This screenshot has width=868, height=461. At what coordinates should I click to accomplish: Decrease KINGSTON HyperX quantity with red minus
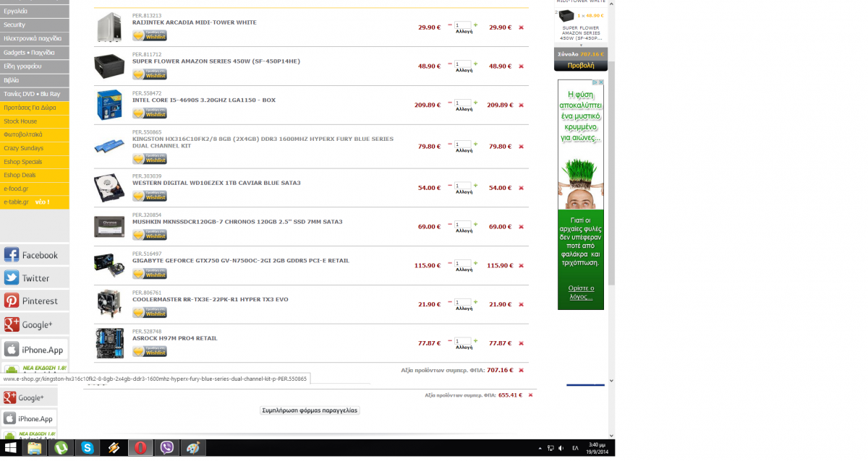click(450, 144)
